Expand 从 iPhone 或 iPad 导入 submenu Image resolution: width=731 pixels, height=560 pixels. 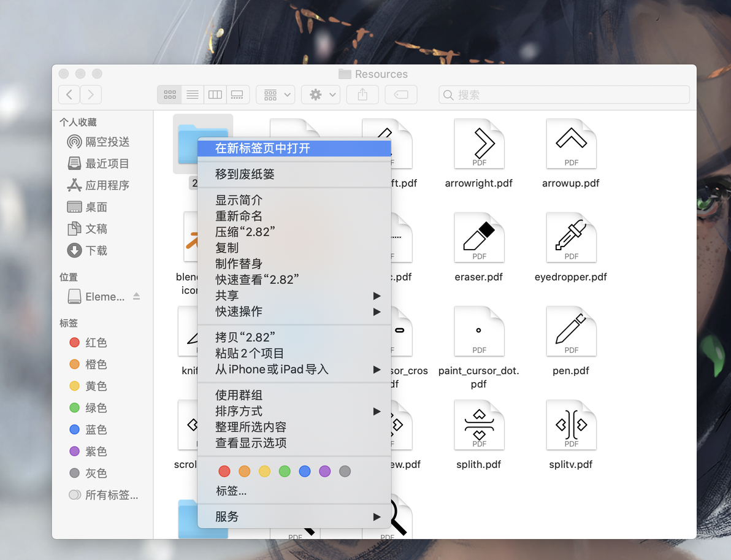point(294,369)
